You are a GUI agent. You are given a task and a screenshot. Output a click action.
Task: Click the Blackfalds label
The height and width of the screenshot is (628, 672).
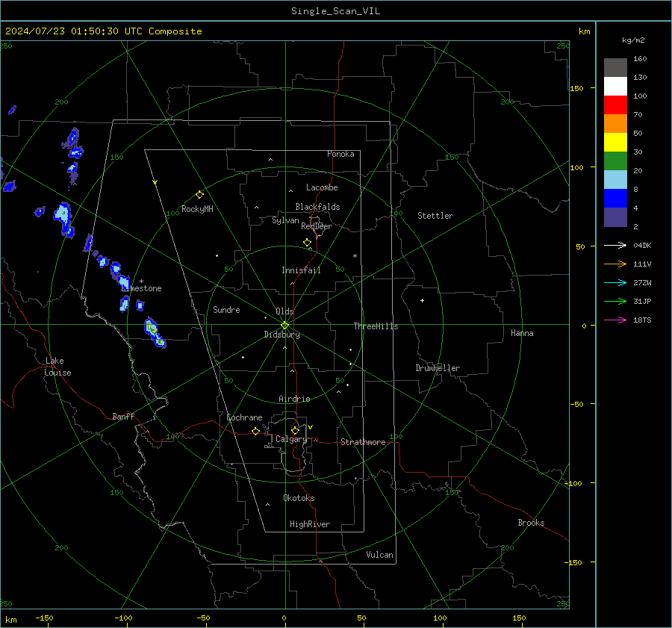point(317,207)
